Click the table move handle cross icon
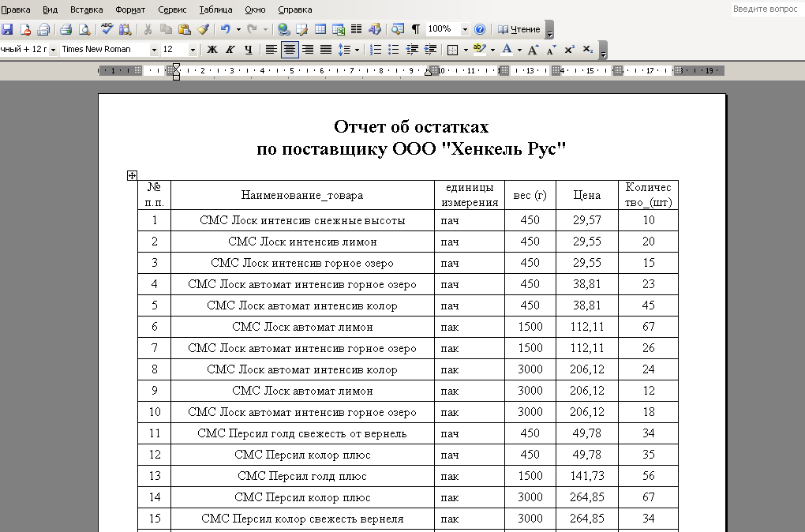 pos(132,175)
